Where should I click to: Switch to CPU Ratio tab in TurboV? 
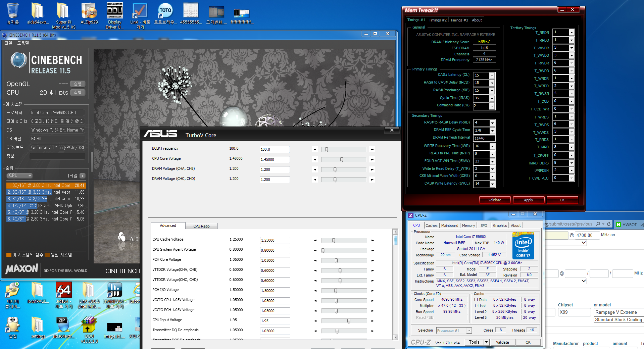tap(201, 226)
